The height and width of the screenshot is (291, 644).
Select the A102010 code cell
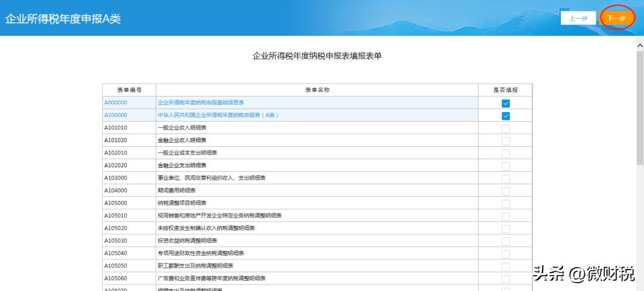[x=129, y=153]
